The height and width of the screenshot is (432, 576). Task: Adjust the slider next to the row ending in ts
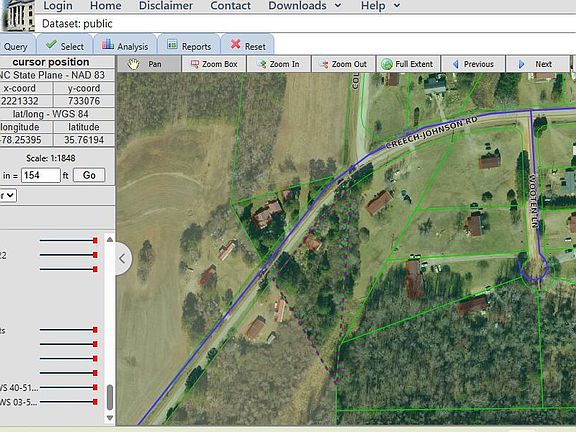coord(68,330)
